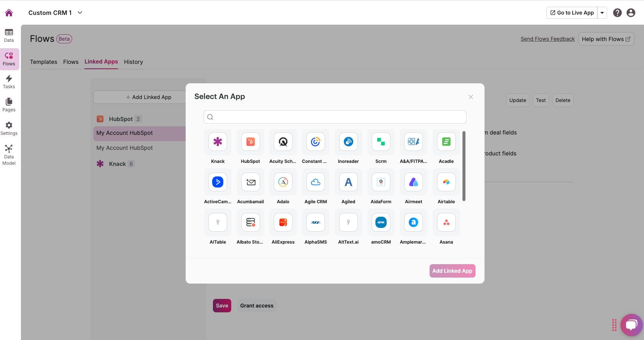Choose the Airmeet app tile
This screenshot has width=644, height=340.
[414, 182]
